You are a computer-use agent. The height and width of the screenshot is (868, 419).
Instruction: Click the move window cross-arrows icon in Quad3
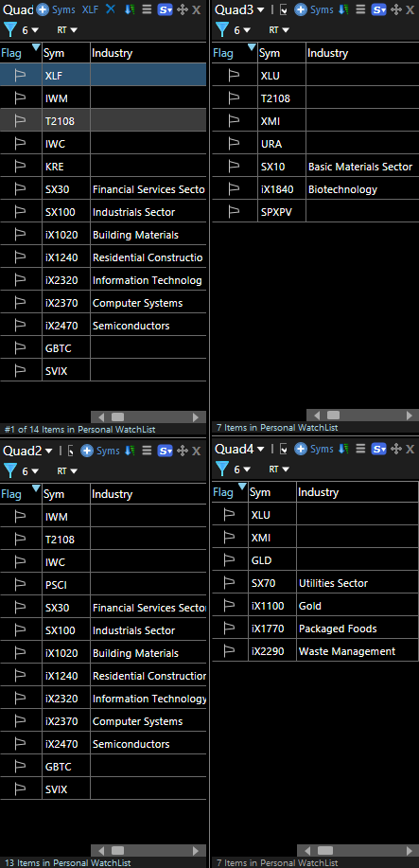coord(395,9)
